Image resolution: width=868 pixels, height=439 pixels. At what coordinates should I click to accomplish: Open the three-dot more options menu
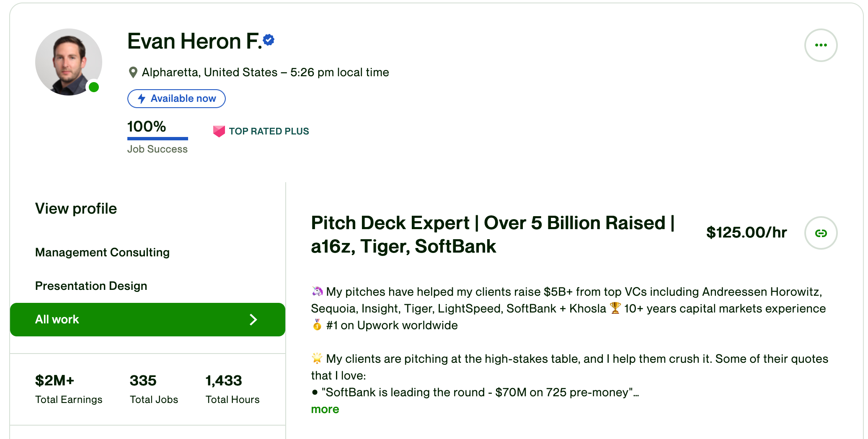pyautogui.click(x=821, y=45)
